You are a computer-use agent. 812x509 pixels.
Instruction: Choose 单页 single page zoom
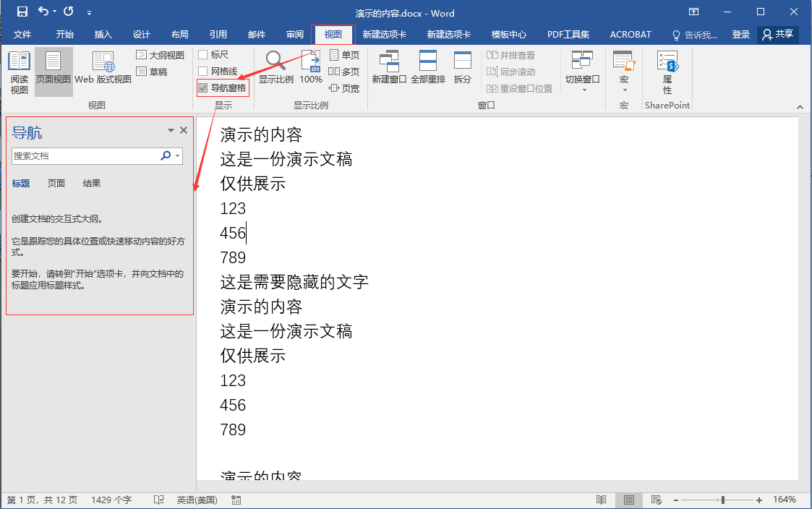[x=344, y=55]
